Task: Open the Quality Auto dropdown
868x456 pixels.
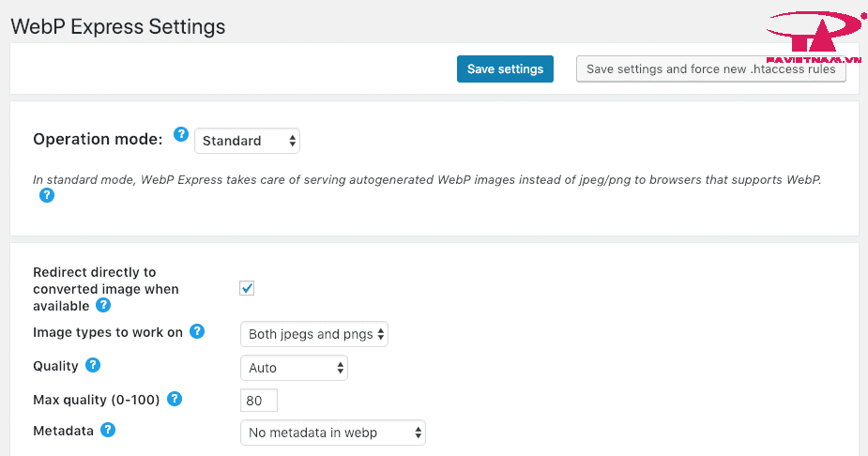Action: [294, 368]
